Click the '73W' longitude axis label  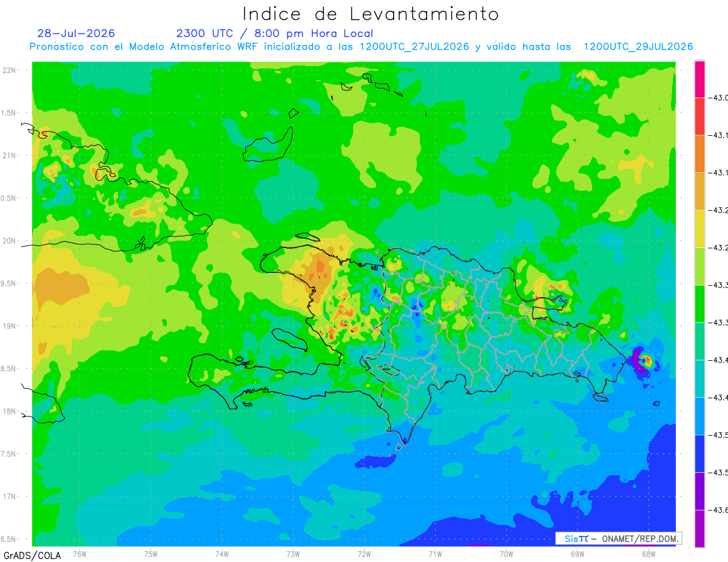293,554
